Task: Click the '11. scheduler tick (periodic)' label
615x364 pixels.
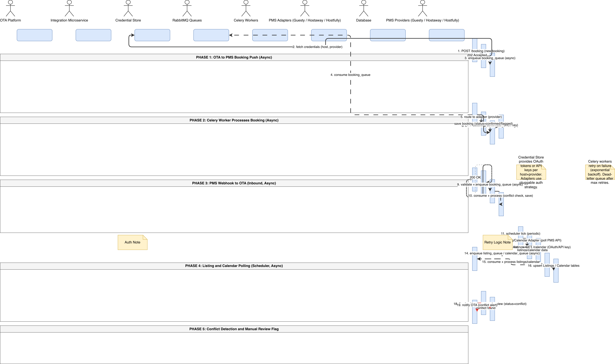Action: pyautogui.click(x=521, y=234)
